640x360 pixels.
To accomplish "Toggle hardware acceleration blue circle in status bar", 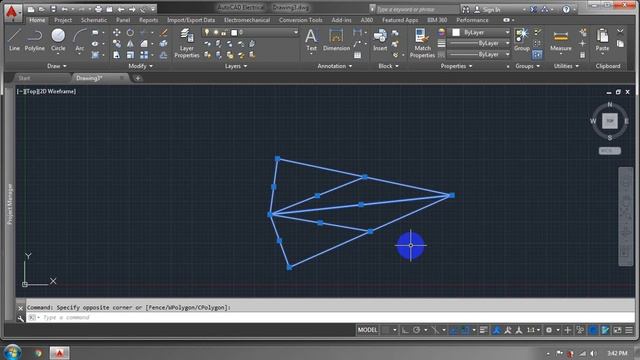I will coord(593,330).
